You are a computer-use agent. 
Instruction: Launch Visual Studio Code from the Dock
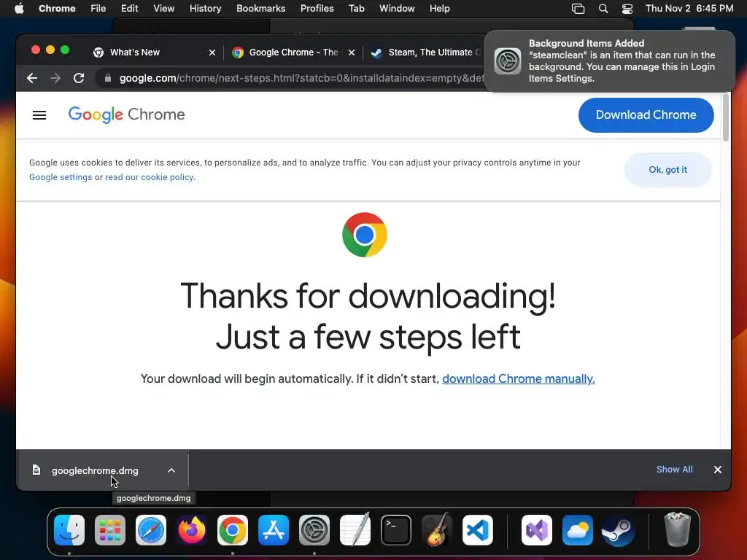[477, 530]
